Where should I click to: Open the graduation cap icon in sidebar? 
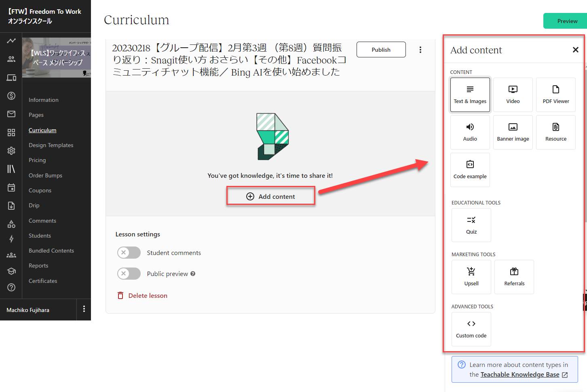[x=11, y=271]
